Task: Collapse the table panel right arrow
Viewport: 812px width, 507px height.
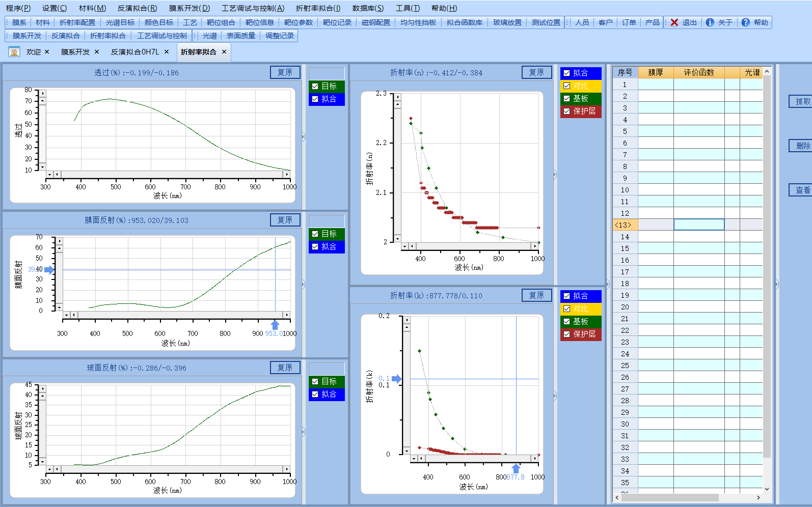Action: tap(777, 285)
